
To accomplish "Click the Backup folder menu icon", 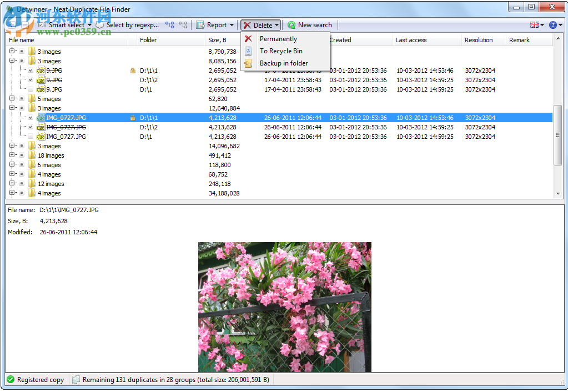I will point(248,63).
